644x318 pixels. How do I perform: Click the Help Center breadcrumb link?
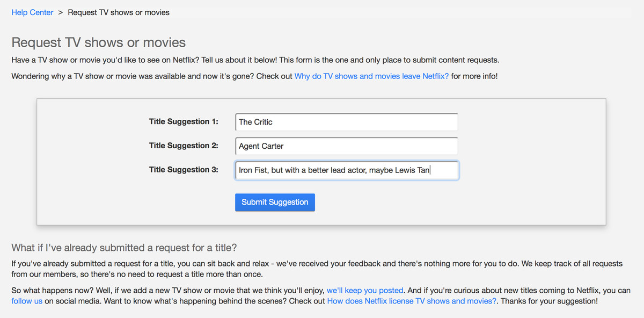tap(32, 12)
